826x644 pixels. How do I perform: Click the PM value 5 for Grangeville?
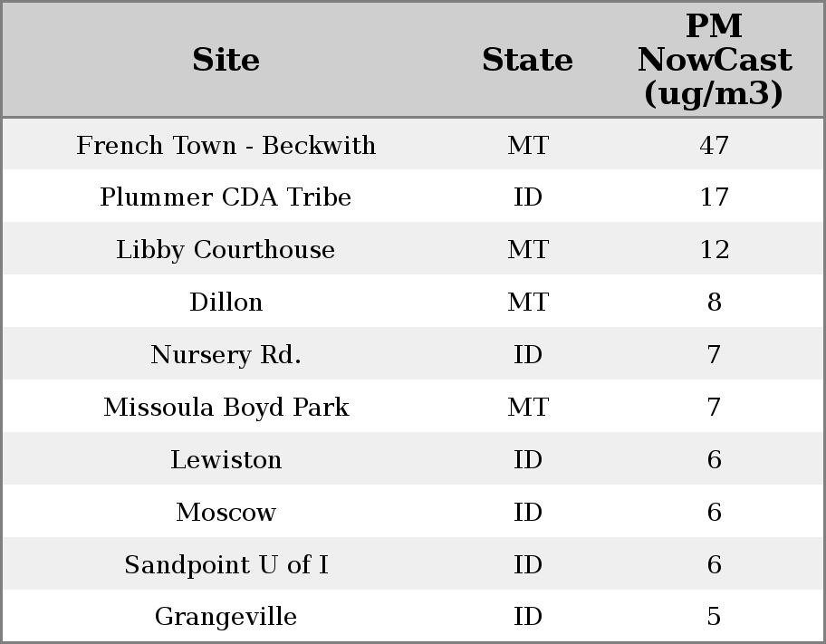pos(714,617)
